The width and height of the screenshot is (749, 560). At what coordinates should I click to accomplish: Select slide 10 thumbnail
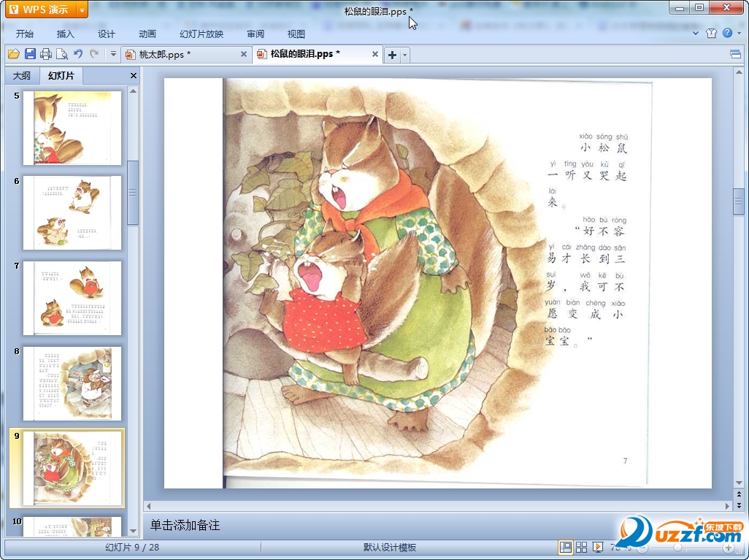[72, 526]
